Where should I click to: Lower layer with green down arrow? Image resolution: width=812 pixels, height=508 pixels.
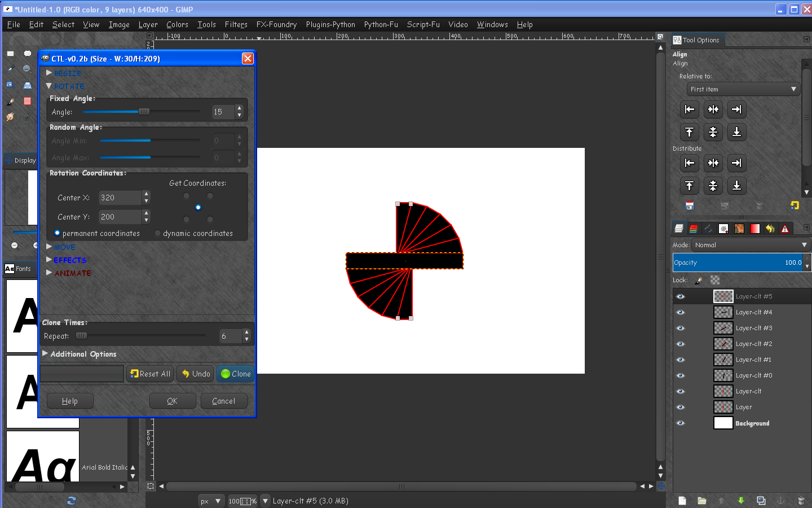point(741,501)
